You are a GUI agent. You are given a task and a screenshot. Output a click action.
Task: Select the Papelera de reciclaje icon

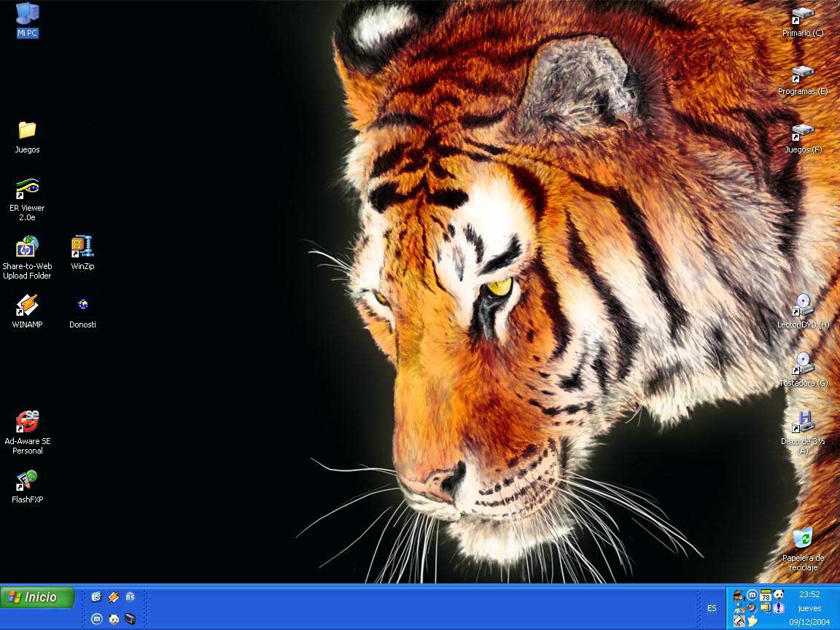(803, 539)
